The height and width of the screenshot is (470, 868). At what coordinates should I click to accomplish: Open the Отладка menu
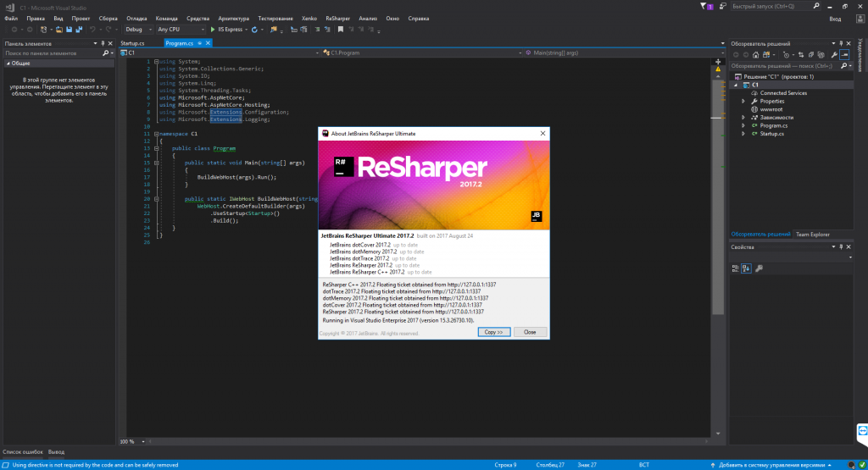(136, 19)
